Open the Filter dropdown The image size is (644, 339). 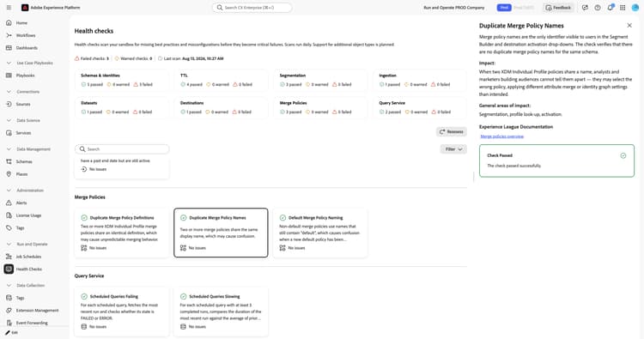(x=453, y=149)
